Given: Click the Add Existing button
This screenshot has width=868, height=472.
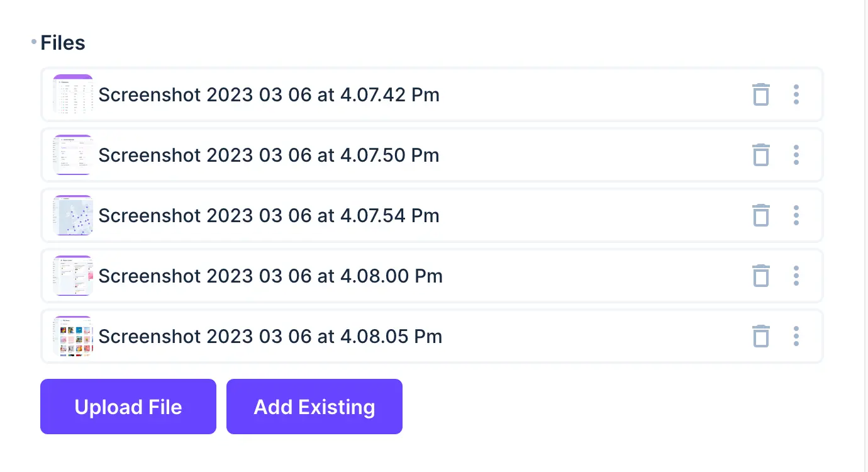Looking at the screenshot, I should tap(314, 407).
